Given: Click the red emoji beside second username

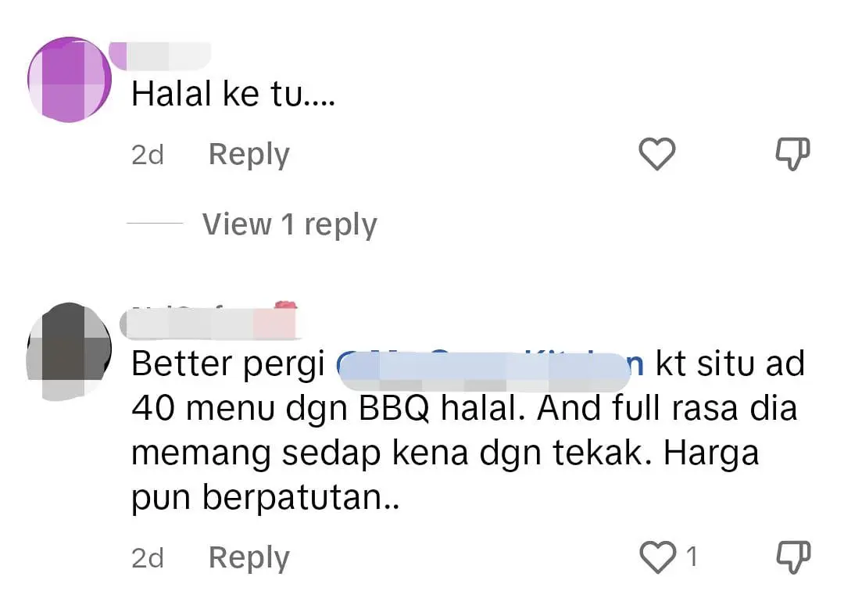Looking at the screenshot, I should click(x=285, y=306).
